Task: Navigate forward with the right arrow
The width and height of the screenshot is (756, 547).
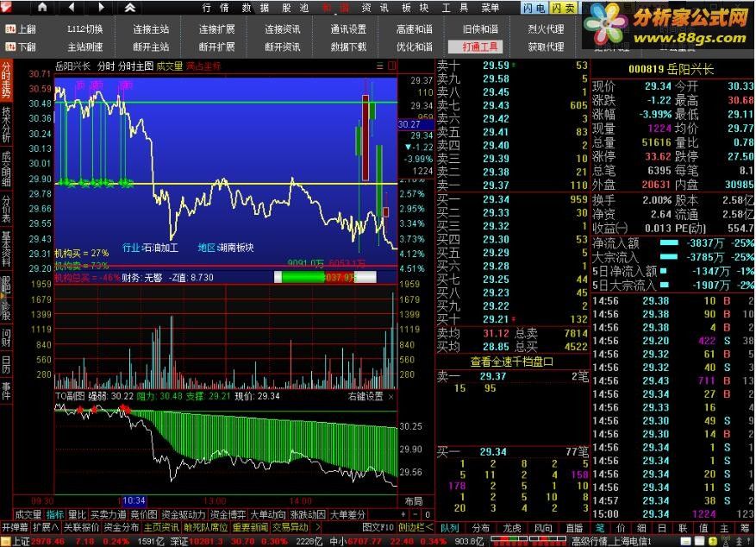Action: (x=100, y=7)
